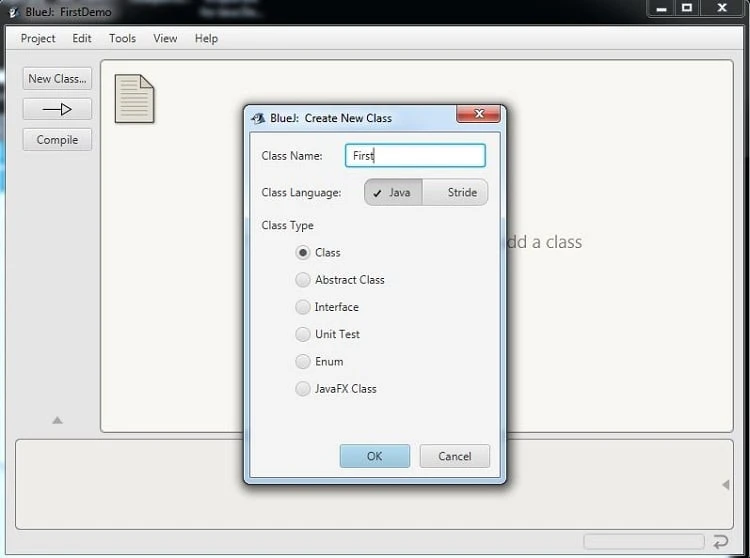Select the Enum radio button
The image size is (750, 558).
(x=303, y=361)
